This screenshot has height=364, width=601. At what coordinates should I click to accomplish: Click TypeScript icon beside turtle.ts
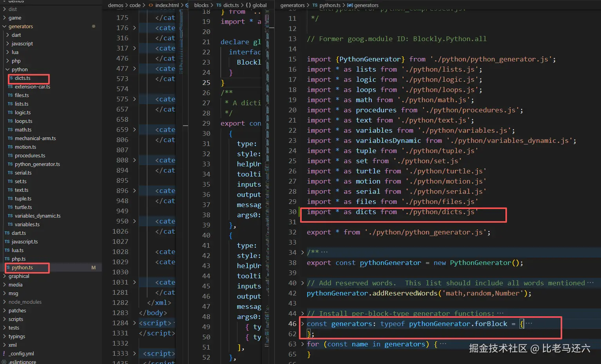point(10,207)
